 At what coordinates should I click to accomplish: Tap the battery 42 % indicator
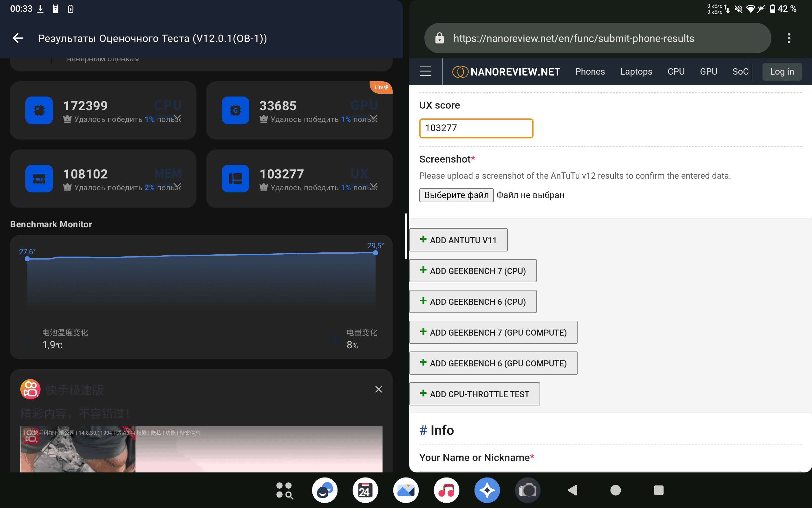[x=783, y=9]
